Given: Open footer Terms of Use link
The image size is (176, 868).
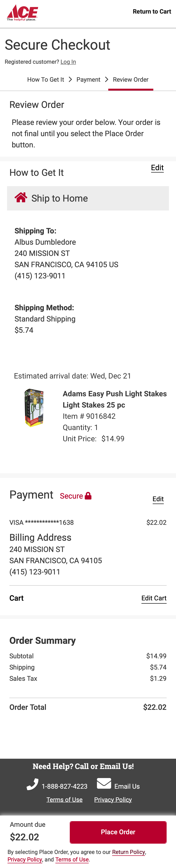Looking at the screenshot, I should (64, 800).
